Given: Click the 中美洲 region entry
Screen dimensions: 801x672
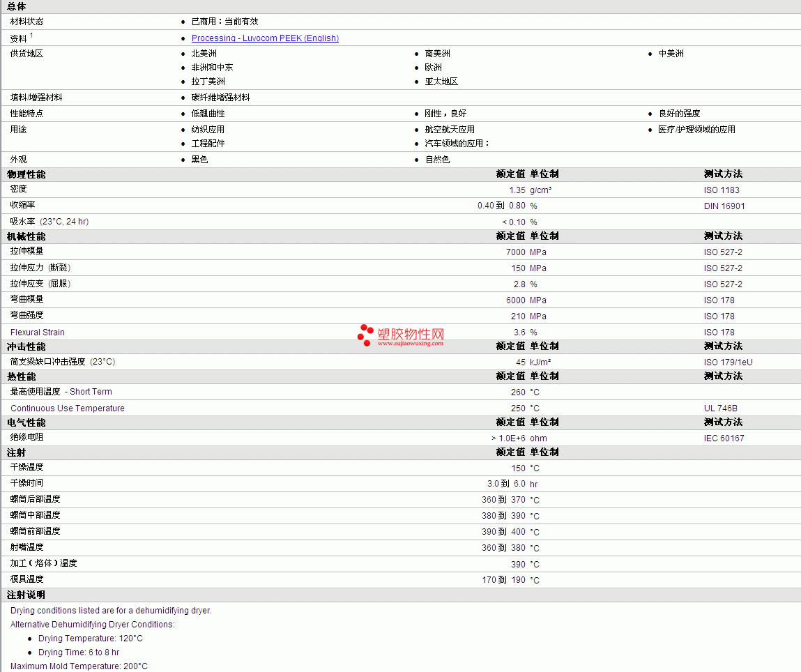Looking at the screenshot, I should [671, 54].
